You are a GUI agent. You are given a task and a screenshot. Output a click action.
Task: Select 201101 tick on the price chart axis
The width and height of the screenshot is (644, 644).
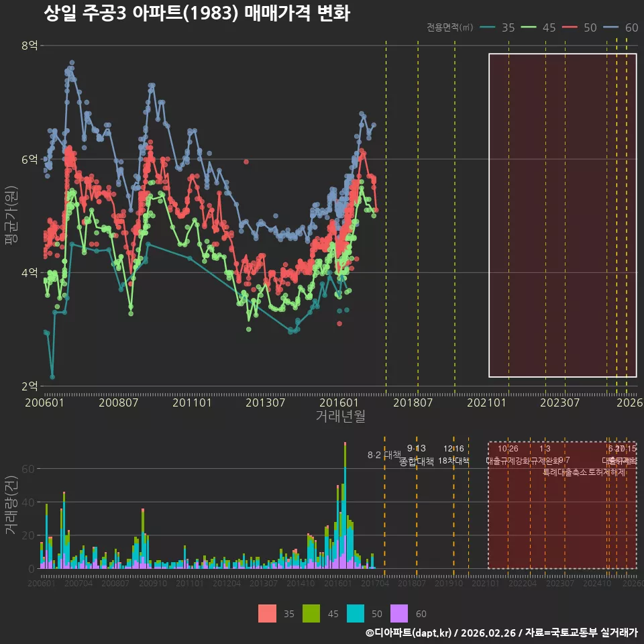[192, 402]
